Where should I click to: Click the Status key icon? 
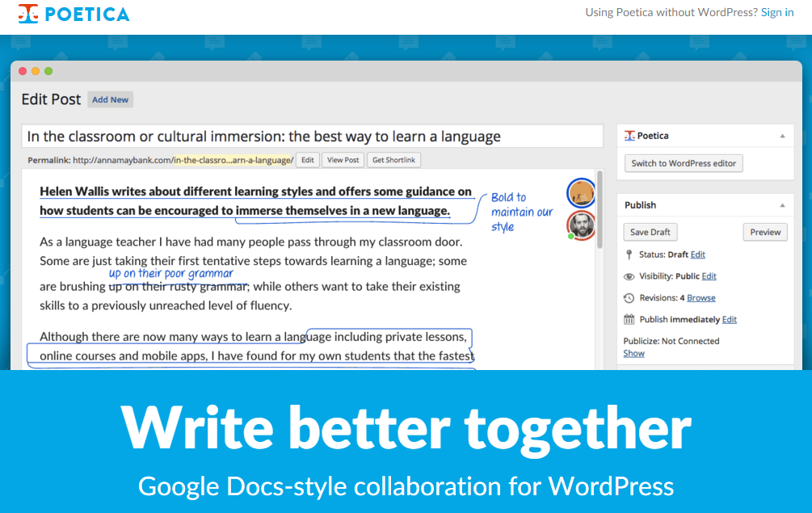coord(629,254)
